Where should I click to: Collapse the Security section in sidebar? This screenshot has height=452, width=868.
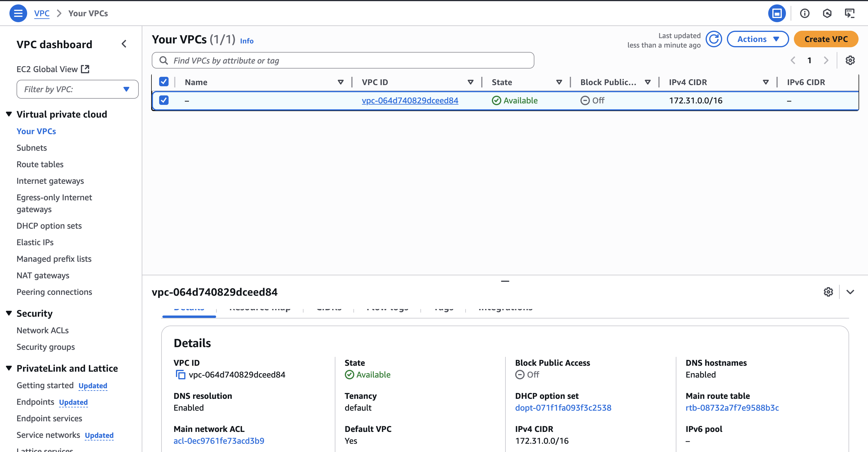9,313
